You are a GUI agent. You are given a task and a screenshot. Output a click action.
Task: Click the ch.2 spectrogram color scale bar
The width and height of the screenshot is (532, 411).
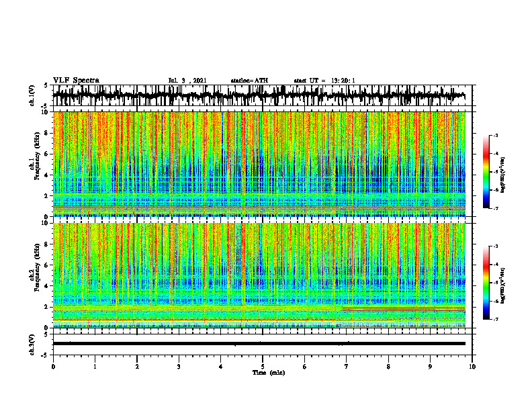pyautogui.click(x=486, y=283)
